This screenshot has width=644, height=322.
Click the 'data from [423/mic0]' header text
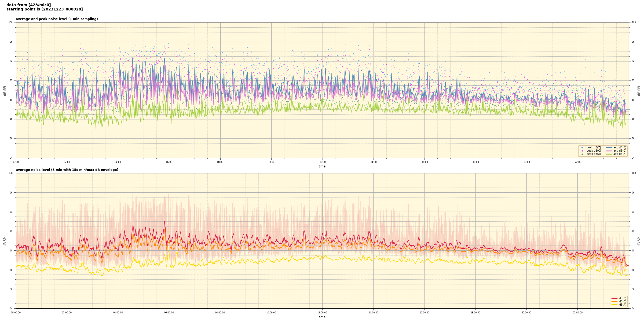28,5
